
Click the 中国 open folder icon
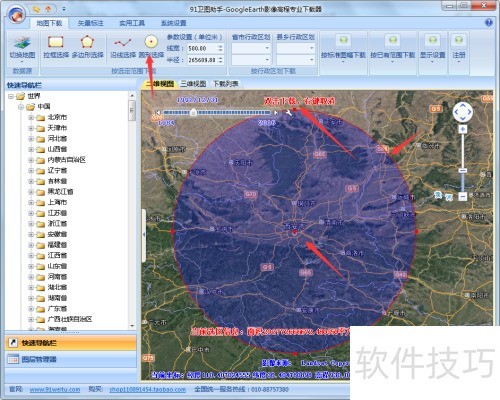31,107
